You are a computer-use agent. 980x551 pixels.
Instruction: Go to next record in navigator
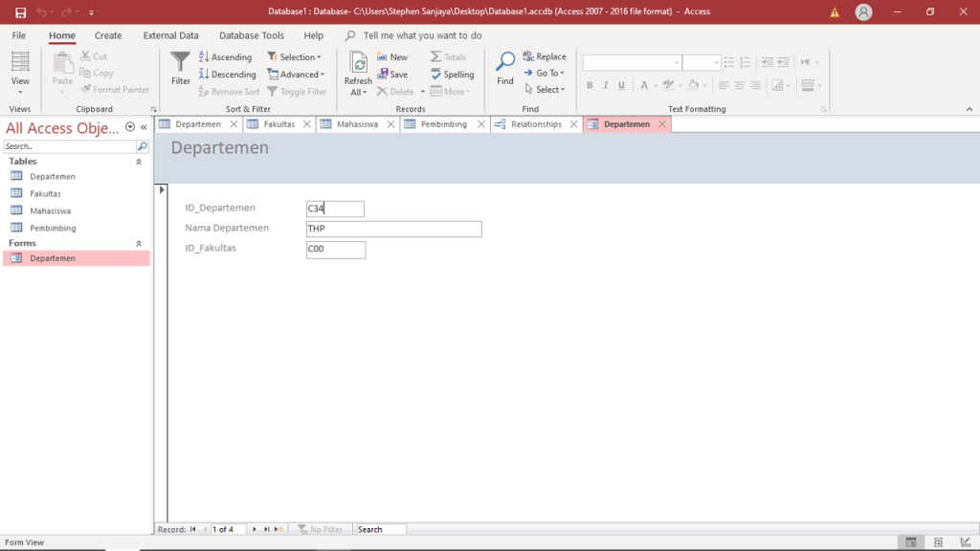pos(255,529)
